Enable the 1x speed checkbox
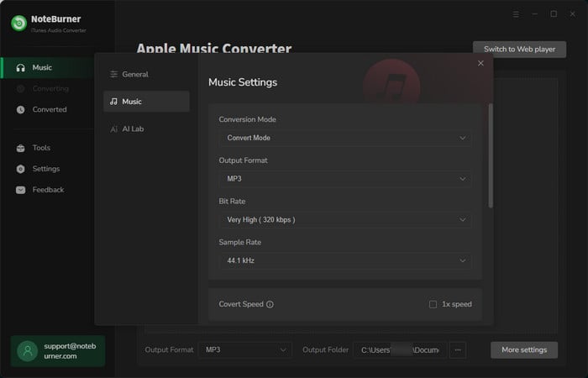 click(433, 304)
